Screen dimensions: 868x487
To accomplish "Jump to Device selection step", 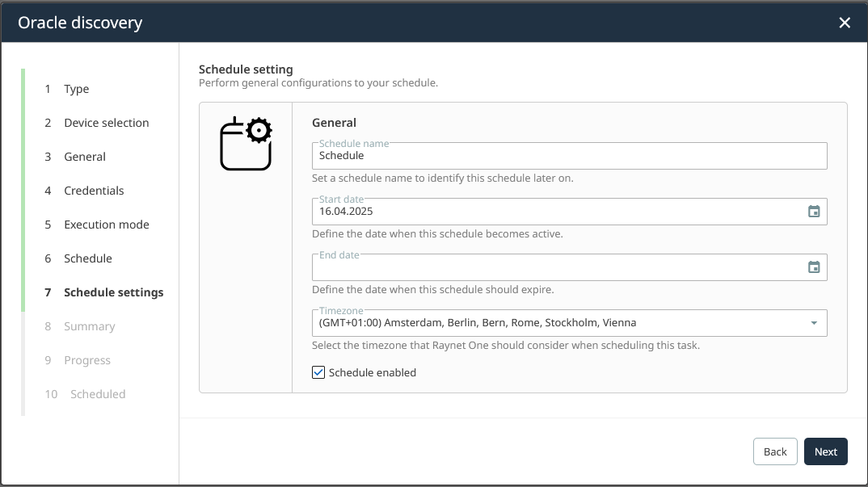I will pos(106,123).
